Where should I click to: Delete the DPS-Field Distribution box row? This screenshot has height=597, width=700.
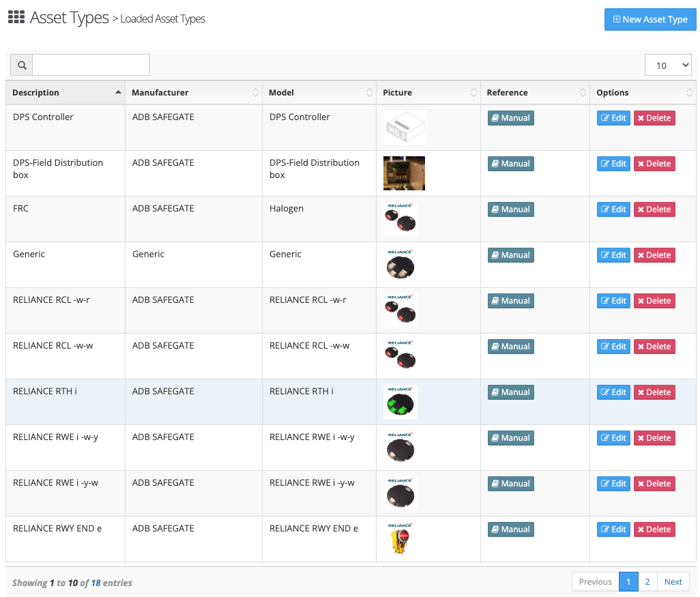coord(654,164)
